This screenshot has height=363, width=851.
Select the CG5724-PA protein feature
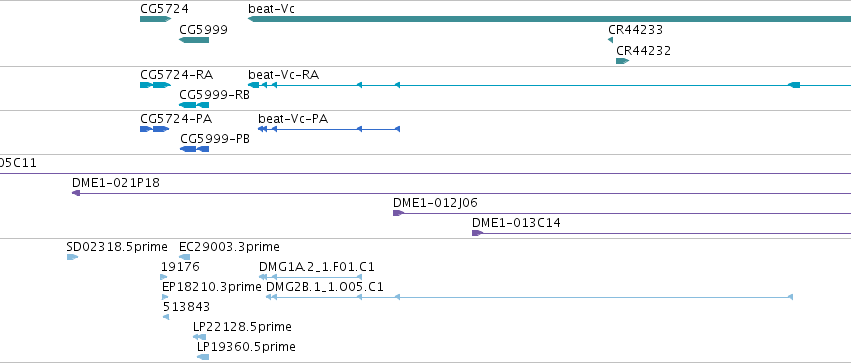[155, 129]
